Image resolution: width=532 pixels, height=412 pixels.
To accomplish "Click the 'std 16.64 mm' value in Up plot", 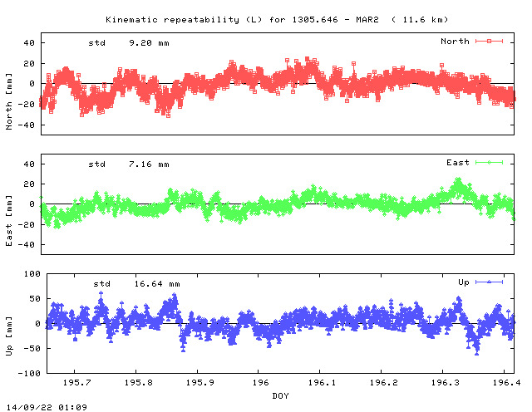I will coord(136,284).
